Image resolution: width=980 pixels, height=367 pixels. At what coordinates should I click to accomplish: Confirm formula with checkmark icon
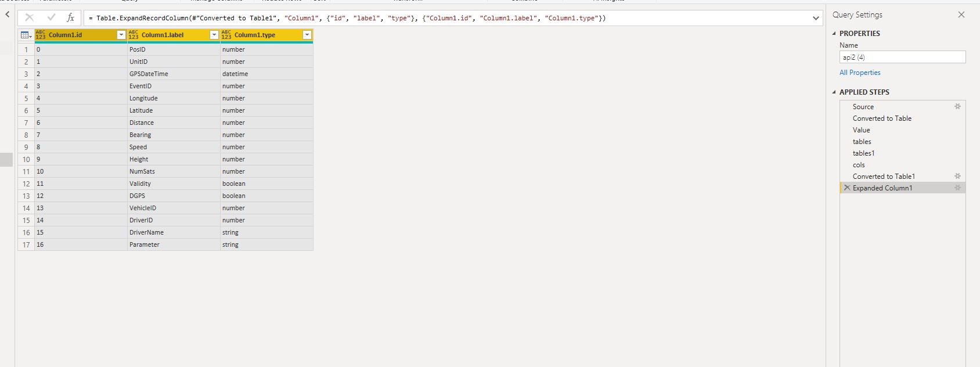[x=51, y=17]
